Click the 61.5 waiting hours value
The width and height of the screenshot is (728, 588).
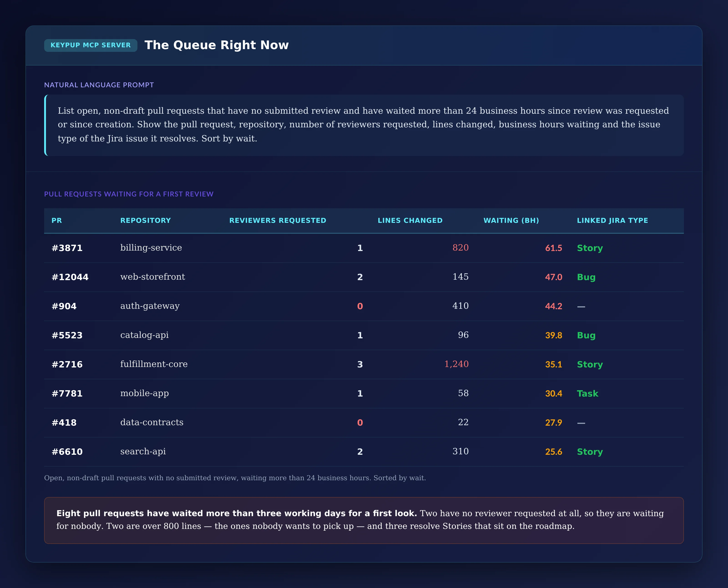pos(554,248)
